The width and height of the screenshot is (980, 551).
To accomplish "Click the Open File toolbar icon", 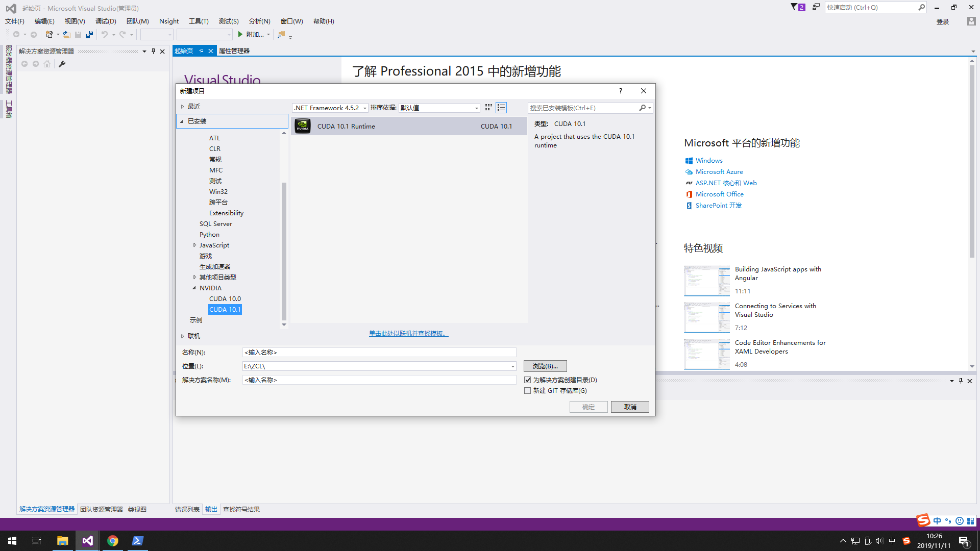I will pos(66,34).
